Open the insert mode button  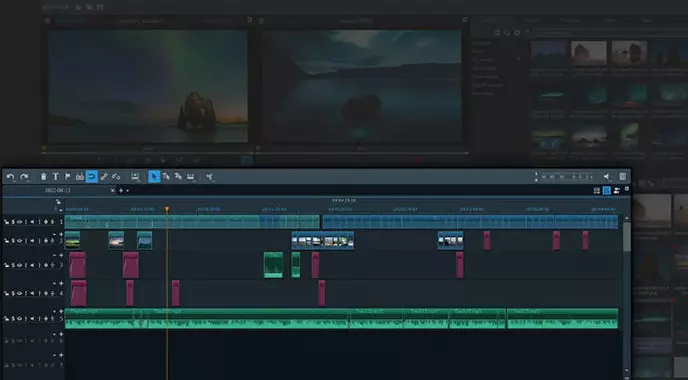[135, 177]
